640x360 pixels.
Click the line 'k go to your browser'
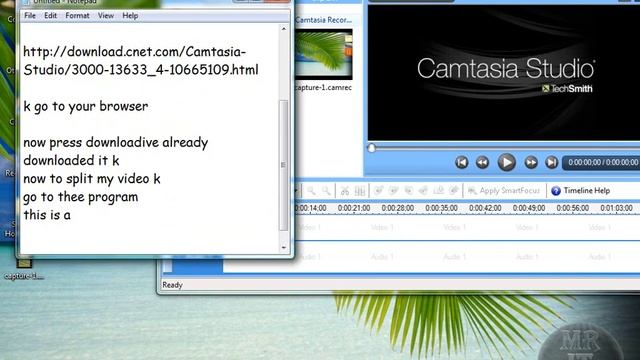pyautogui.click(x=86, y=106)
